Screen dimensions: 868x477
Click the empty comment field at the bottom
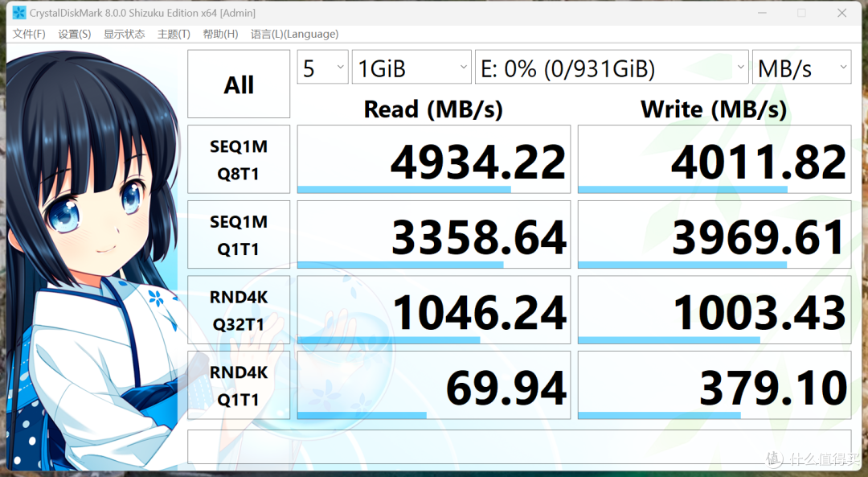click(519, 446)
